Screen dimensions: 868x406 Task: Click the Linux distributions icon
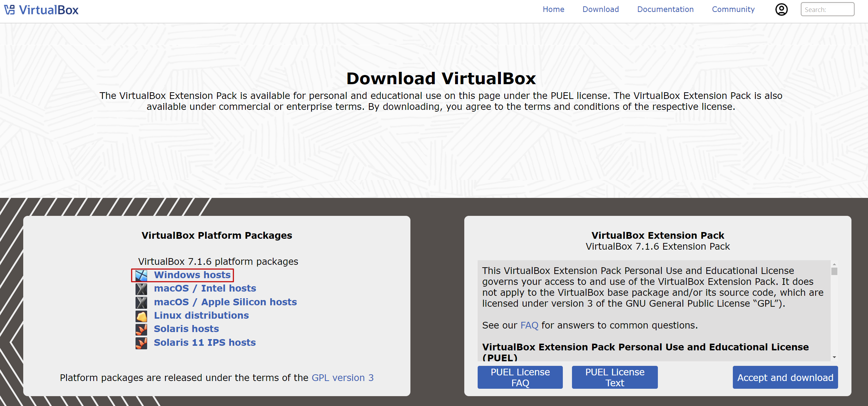pyautogui.click(x=141, y=316)
